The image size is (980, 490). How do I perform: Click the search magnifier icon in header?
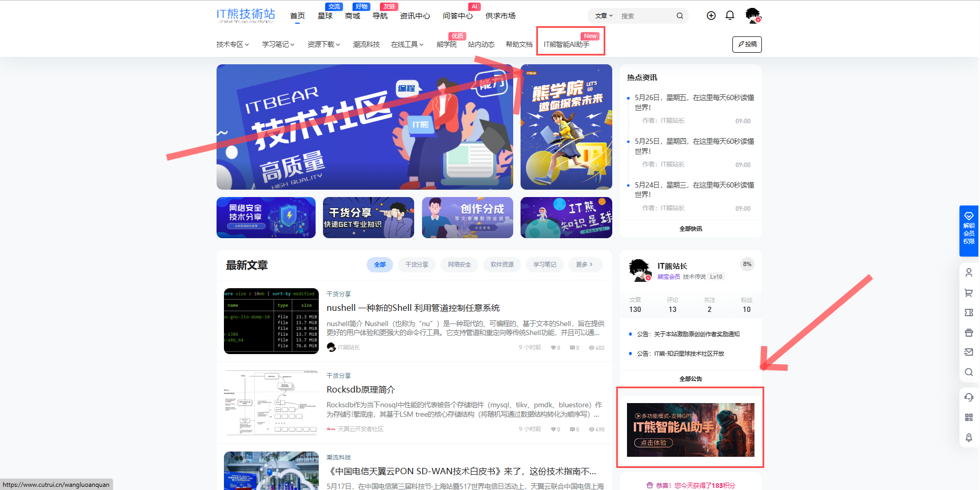coord(680,16)
